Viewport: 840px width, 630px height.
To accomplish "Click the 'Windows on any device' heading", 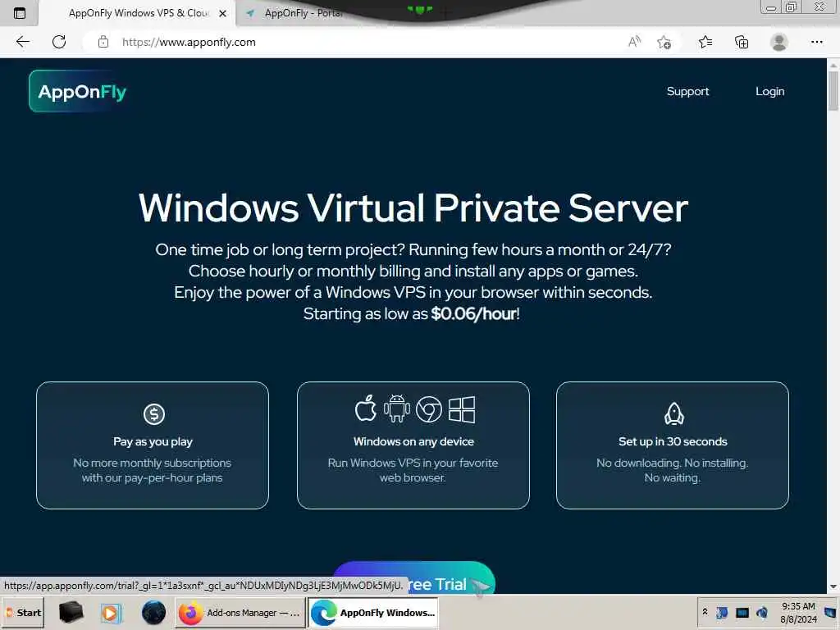I will pos(413,442).
